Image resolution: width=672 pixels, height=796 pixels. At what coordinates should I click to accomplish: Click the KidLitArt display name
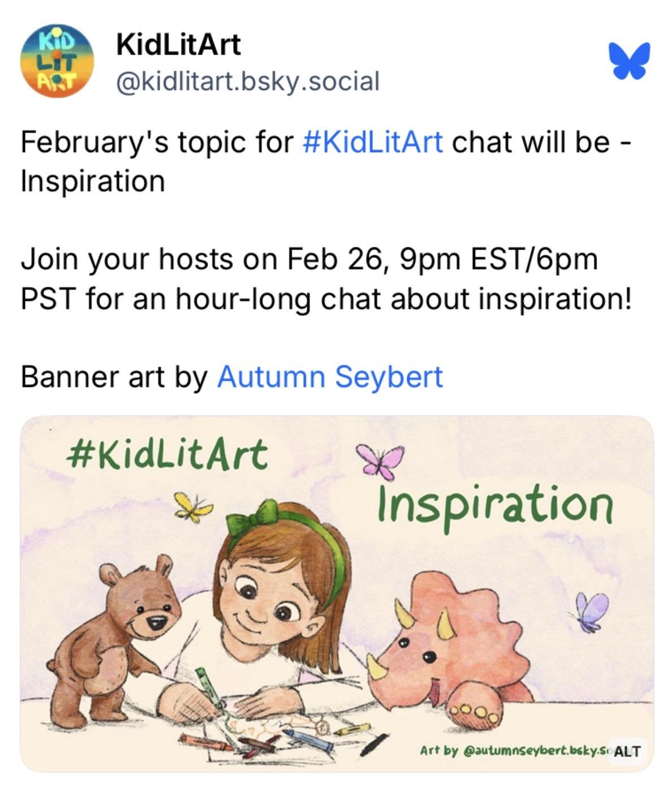pyautogui.click(x=178, y=45)
